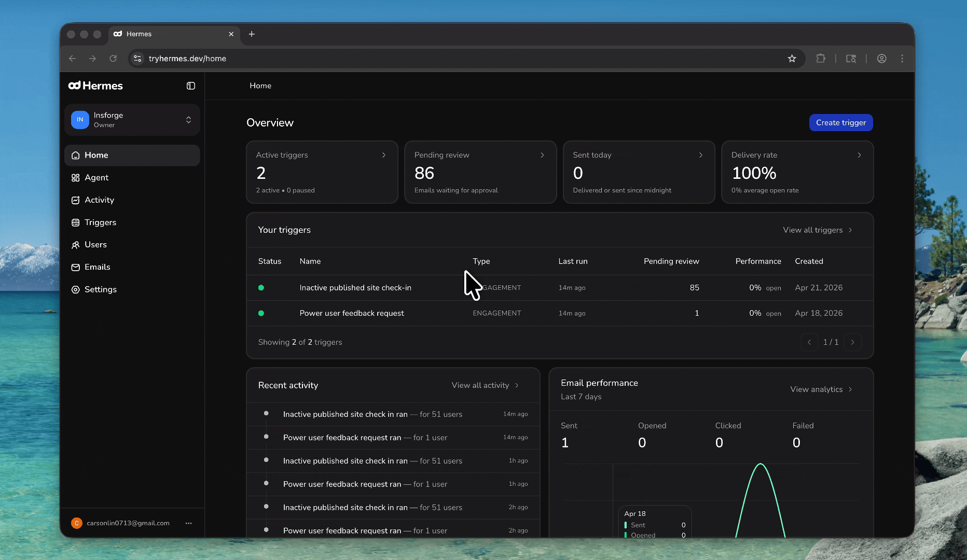Image resolution: width=967 pixels, height=560 pixels.
Task: Open the Agent page in the sidebar
Action: pos(96,178)
